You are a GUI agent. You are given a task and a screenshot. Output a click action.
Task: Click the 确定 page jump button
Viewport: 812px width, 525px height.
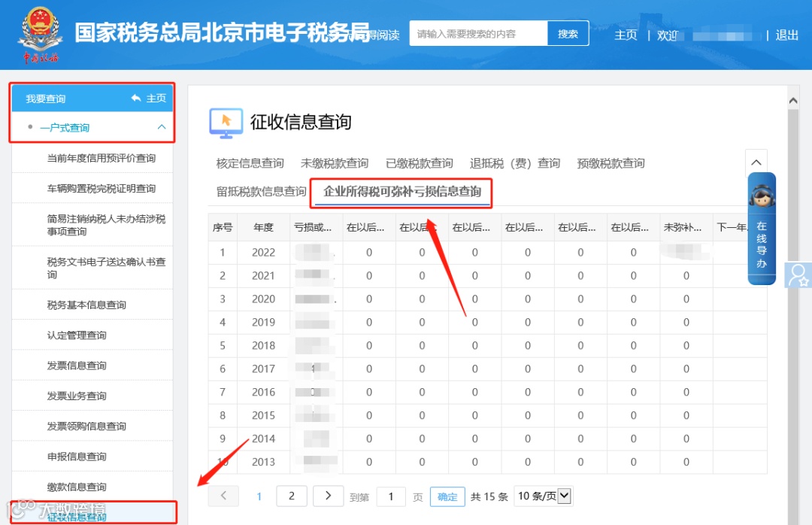447,497
